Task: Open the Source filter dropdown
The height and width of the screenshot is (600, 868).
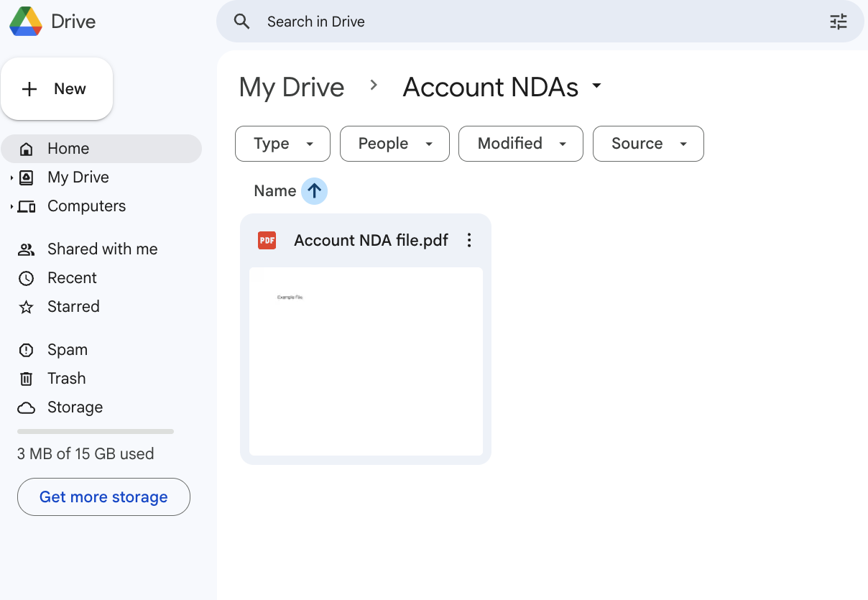Action: [647, 144]
